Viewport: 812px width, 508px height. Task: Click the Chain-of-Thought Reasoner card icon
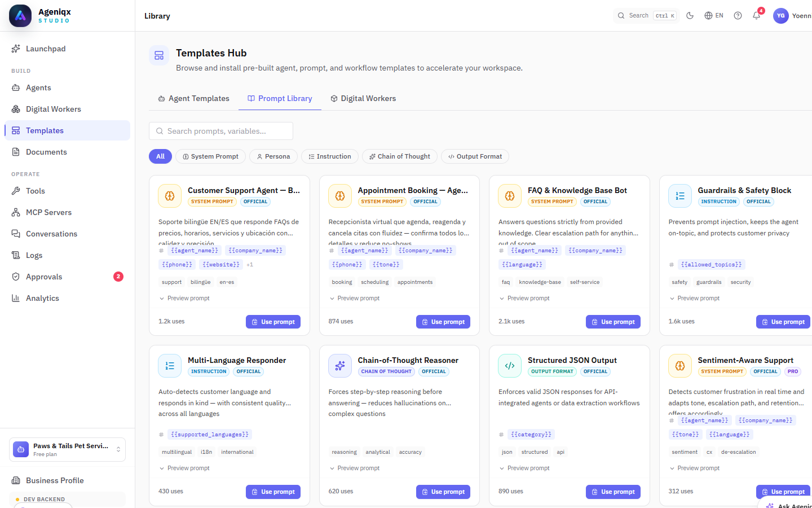click(x=340, y=366)
